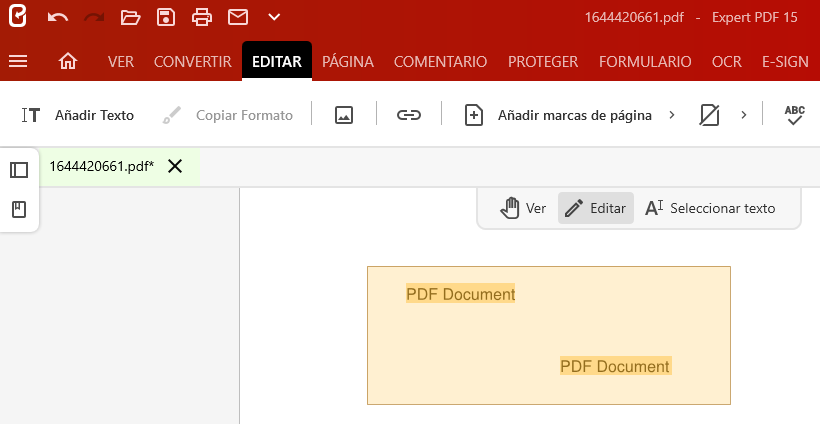Open the PROTEGER tab
The height and width of the screenshot is (424, 820).
(x=543, y=61)
